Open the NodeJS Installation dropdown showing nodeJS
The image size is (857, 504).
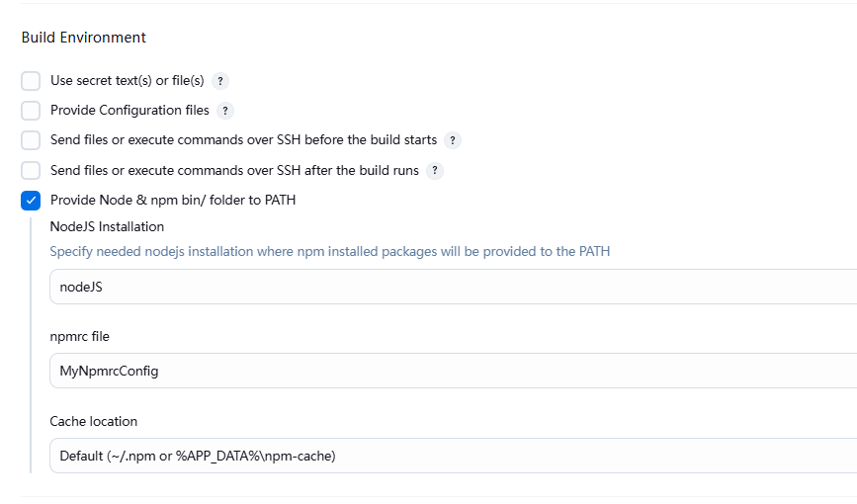point(453,287)
